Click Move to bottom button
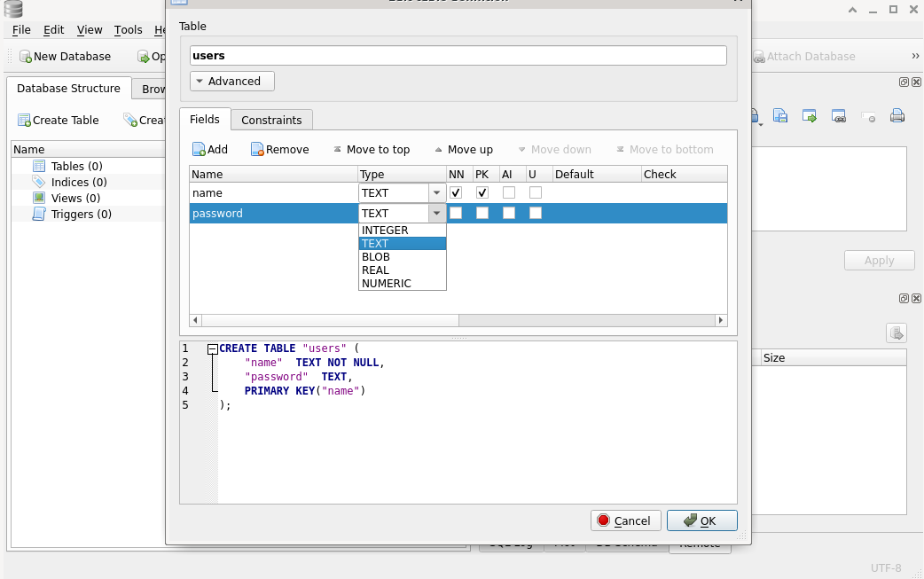 tap(665, 150)
